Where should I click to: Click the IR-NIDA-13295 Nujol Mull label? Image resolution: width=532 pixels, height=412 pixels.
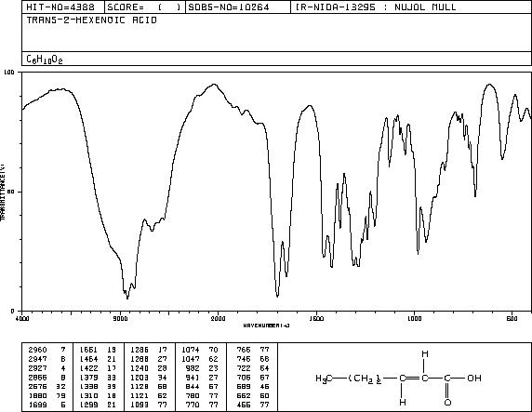pos(376,7)
